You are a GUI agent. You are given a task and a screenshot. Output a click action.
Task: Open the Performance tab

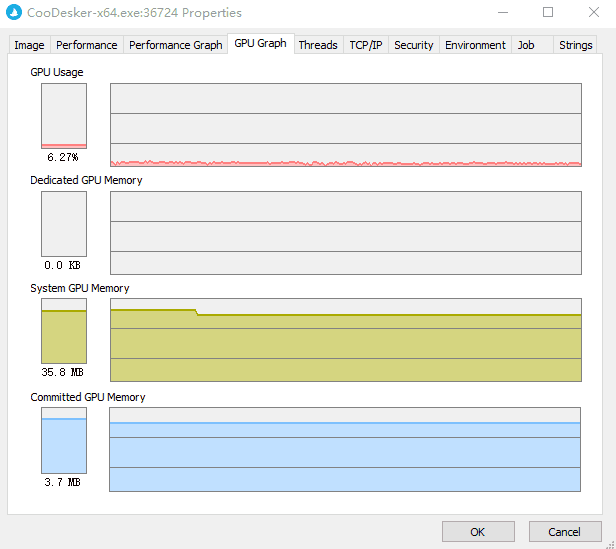(x=86, y=45)
